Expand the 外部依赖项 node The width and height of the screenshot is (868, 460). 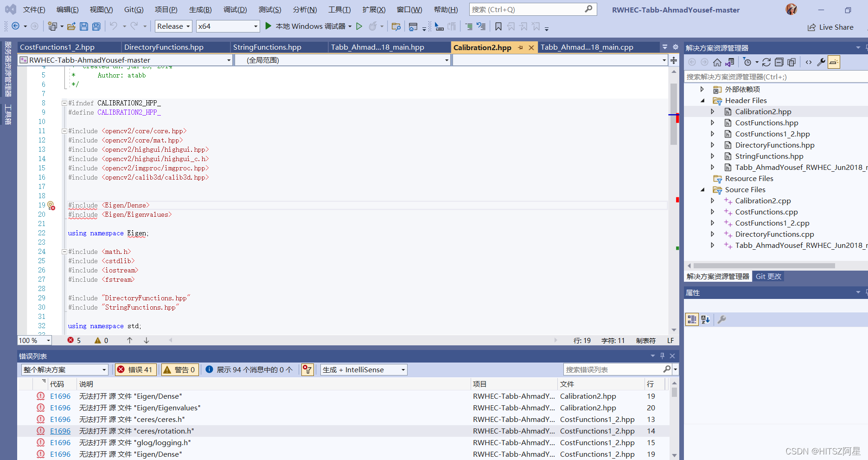pos(702,90)
